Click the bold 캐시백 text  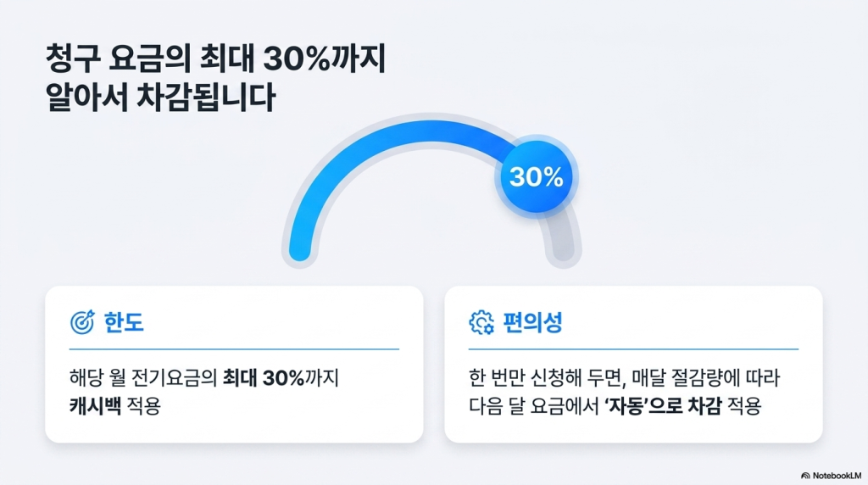tap(95, 406)
